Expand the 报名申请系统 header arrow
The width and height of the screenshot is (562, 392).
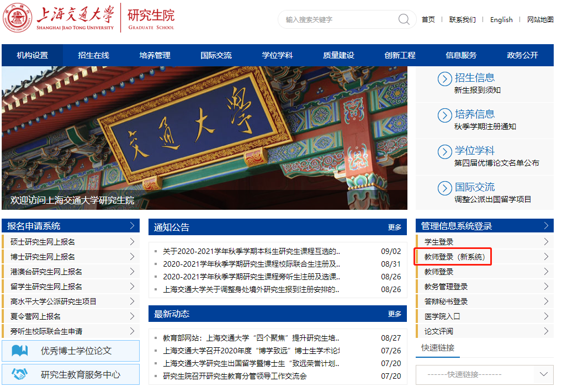[132, 226]
